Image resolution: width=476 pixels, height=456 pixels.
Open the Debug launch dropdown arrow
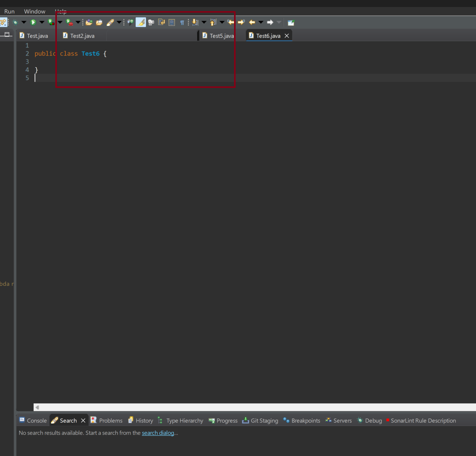coord(24,22)
